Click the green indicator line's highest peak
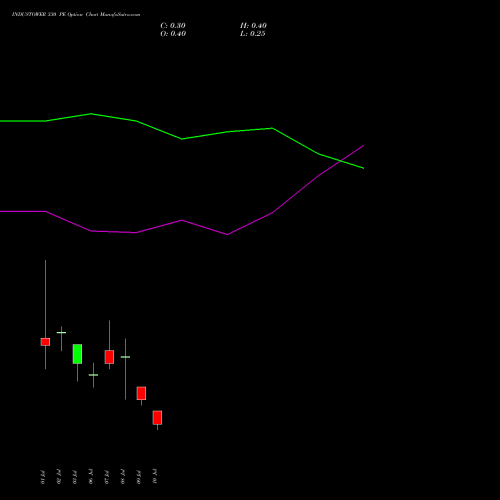The image size is (500, 500). pos(91,114)
